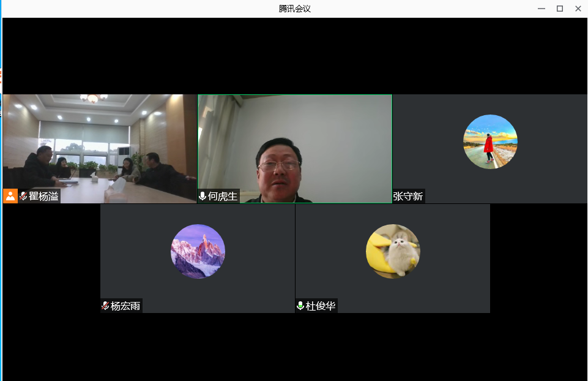This screenshot has width=588, height=381.
Task: Click the 张守新 name label
Action: (408, 196)
